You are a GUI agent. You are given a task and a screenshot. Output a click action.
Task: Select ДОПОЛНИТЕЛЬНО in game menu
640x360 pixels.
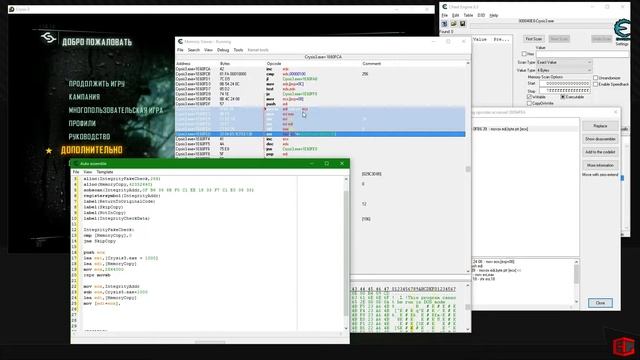click(x=91, y=150)
